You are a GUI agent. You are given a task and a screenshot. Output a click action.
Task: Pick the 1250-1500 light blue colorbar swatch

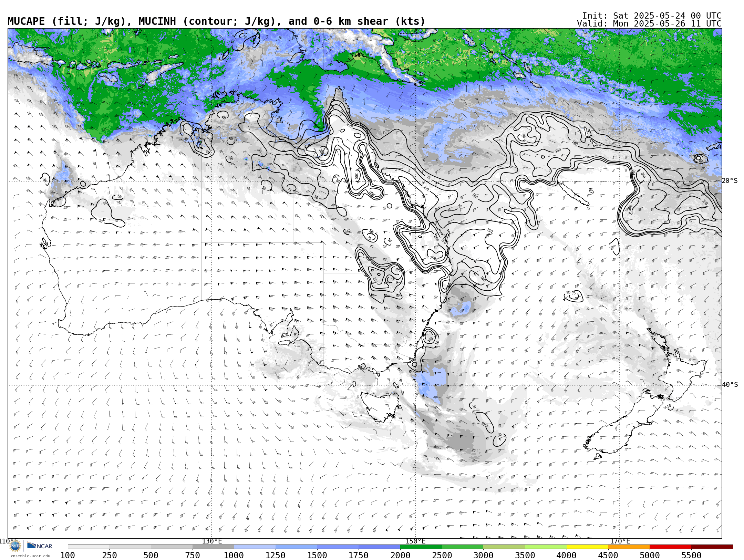click(x=296, y=547)
